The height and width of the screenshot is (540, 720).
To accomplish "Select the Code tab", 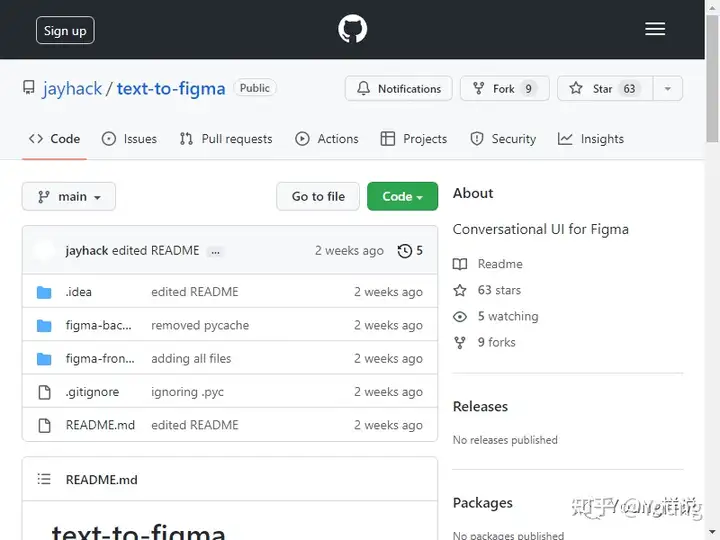I will pyautogui.click(x=54, y=139).
